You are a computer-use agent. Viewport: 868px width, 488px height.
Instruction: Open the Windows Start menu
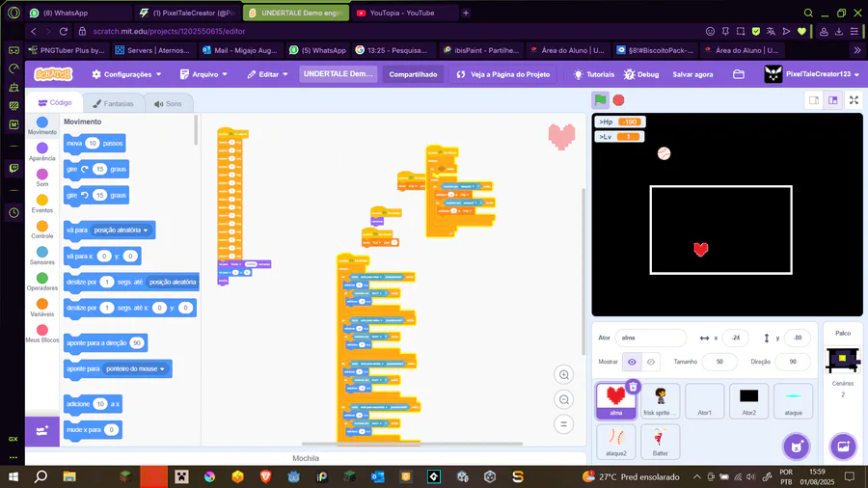pyautogui.click(x=14, y=477)
